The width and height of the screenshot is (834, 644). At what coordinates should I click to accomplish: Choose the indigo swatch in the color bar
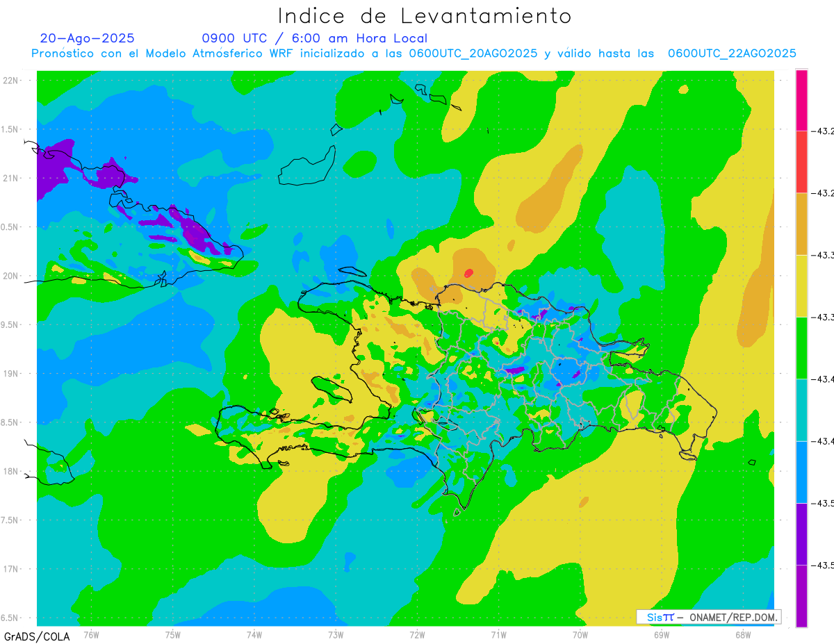tap(801, 534)
